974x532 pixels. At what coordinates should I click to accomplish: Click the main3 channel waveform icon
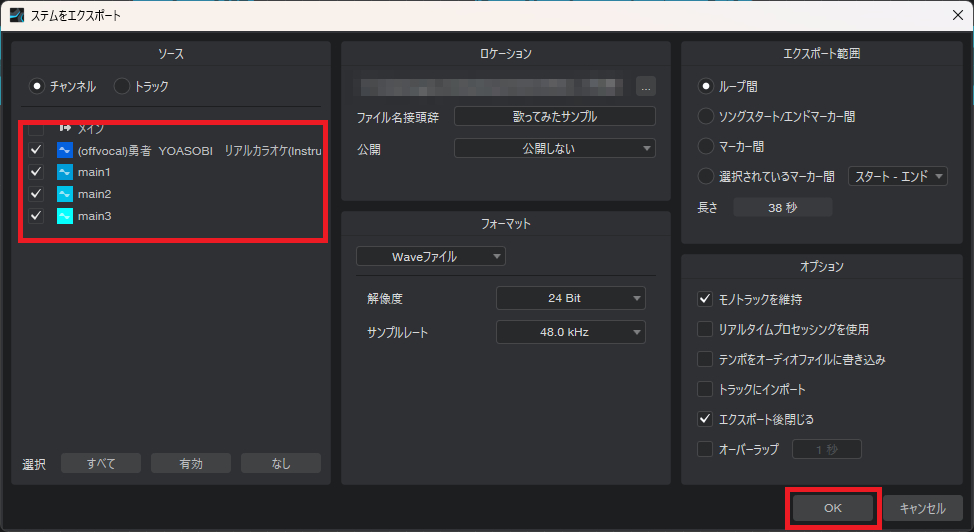(65, 216)
